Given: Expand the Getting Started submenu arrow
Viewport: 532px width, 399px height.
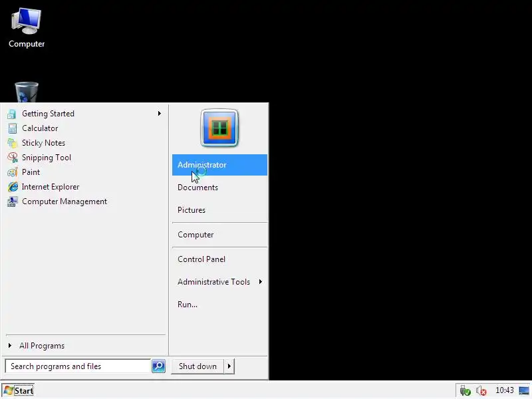Looking at the screenshot, I should coord(159,113).
